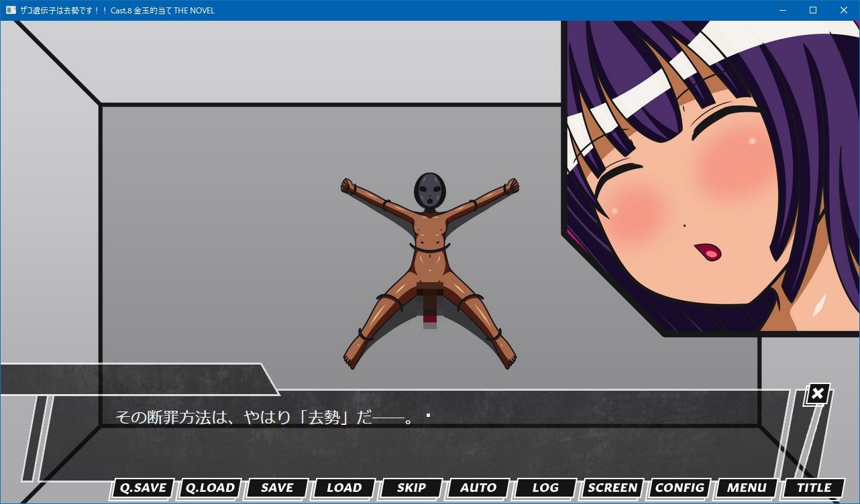Minimize the game window

click(x=782, y=10)
